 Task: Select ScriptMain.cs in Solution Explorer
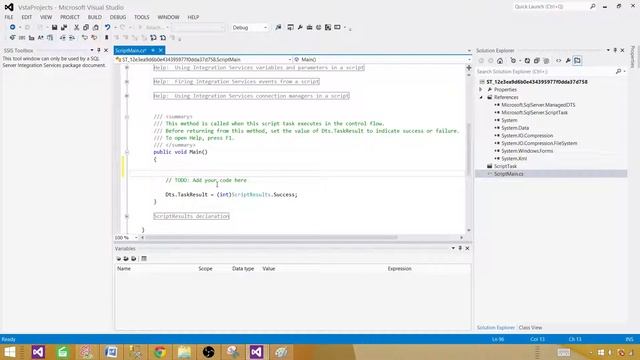[509, 174]
